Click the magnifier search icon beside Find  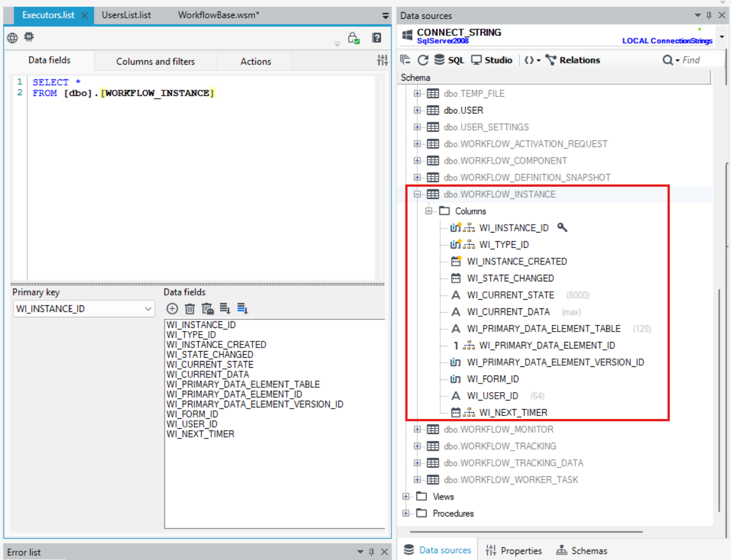(667, 60)
